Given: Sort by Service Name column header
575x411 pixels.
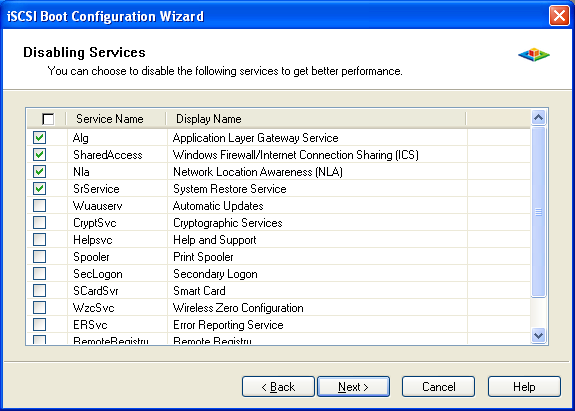Looking at the screenshot, I should tap(110, 119).
